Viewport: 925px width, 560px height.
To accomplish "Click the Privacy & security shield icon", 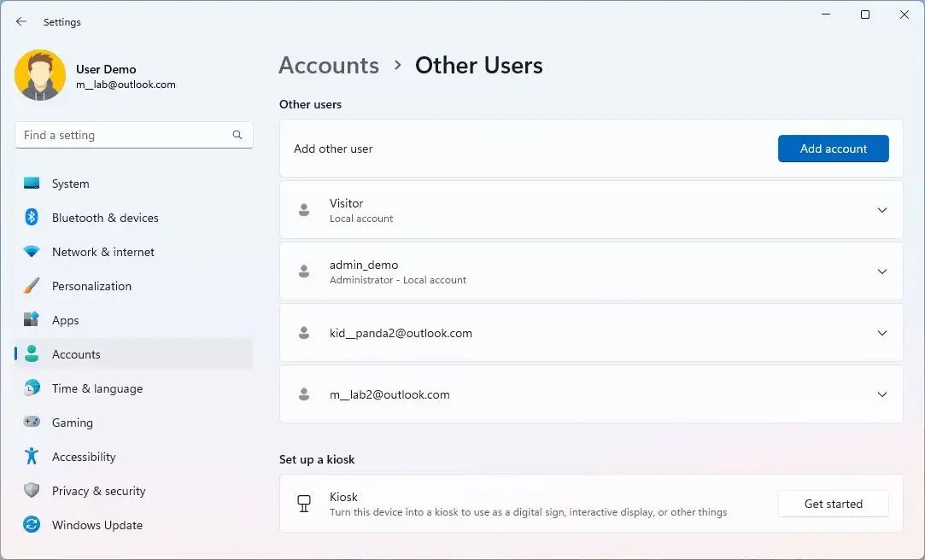I will 32,491.
